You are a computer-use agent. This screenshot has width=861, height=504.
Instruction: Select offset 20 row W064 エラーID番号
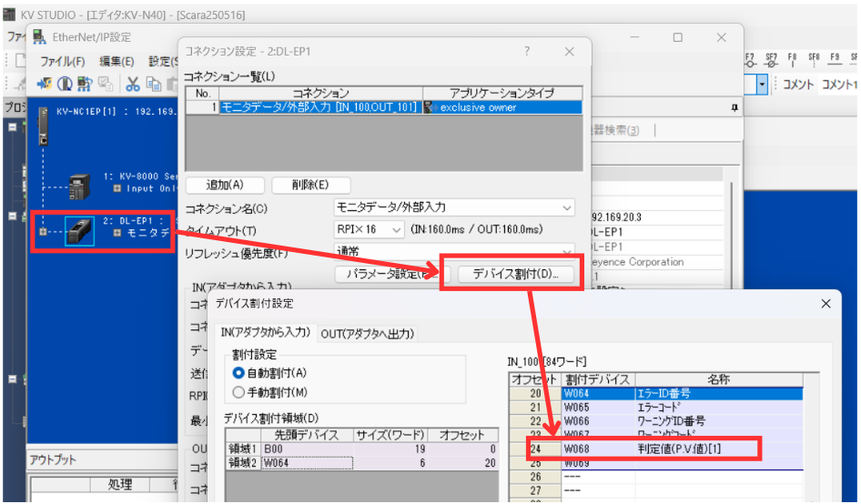coord(656,393)
